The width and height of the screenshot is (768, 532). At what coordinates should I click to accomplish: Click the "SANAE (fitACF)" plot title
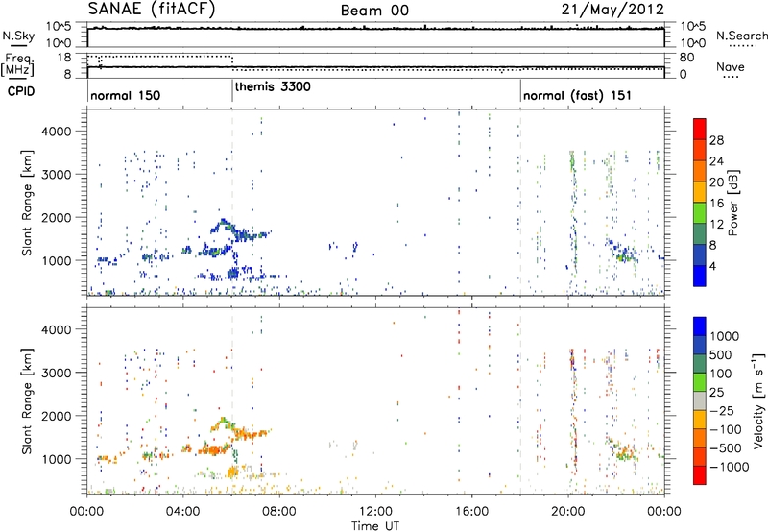pos(152,10)
